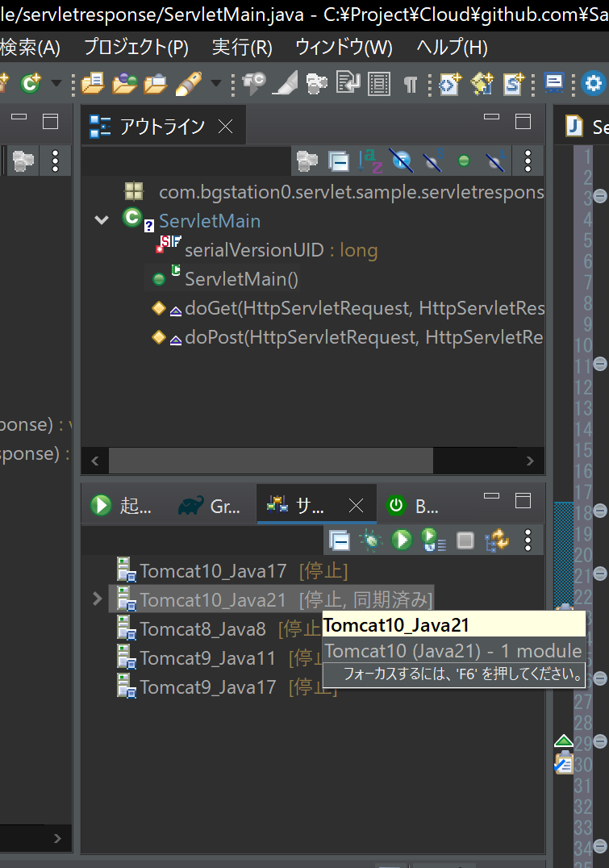This screenshot has height=868, width=609.
Task: Switch to the 起... (Boot) tab
Action: pos(121,506)
